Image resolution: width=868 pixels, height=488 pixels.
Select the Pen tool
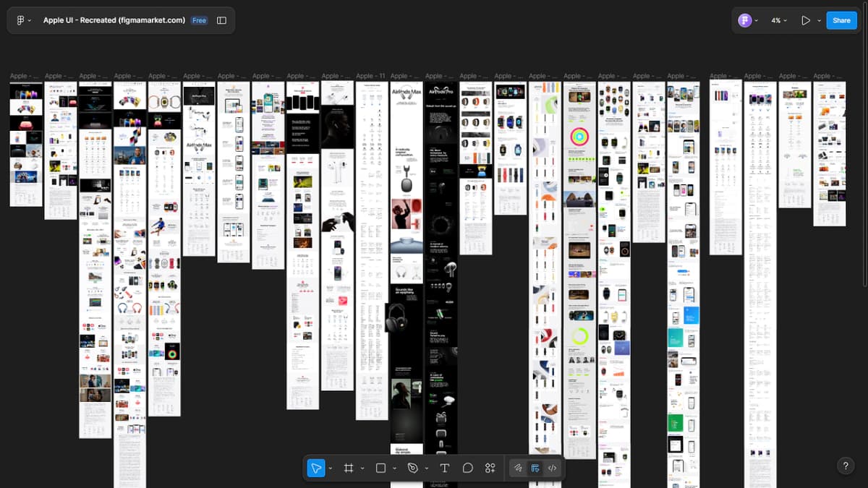click(x=413, y=468)
